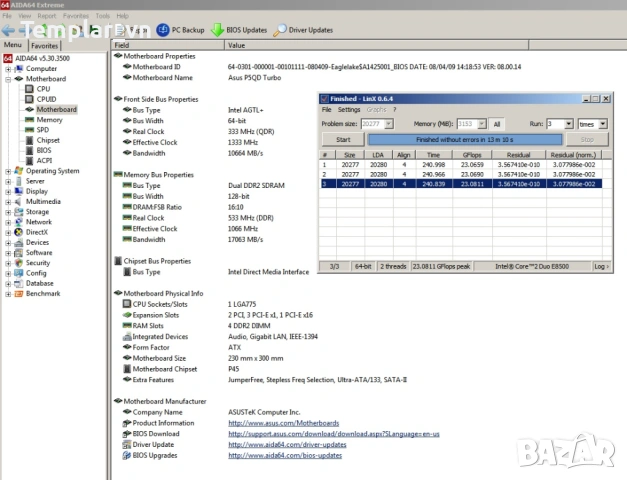This screenshot has width=627, height=480.
Task: Switch to the Favorites tab
Action: [44, 46]
